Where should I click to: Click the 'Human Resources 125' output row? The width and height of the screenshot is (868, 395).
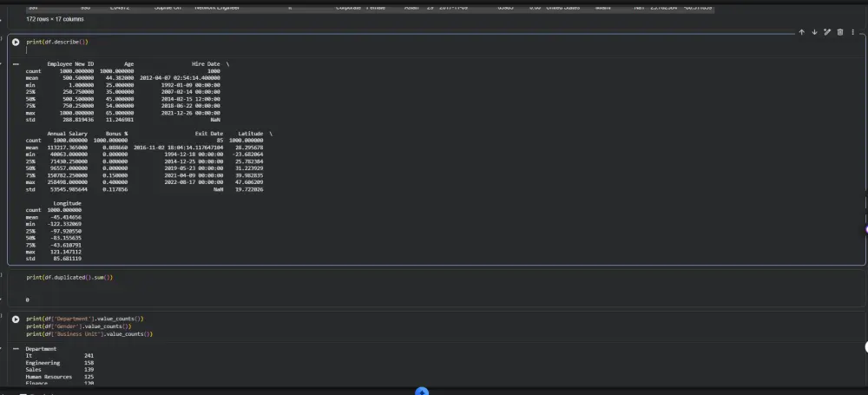pos(59,377)
